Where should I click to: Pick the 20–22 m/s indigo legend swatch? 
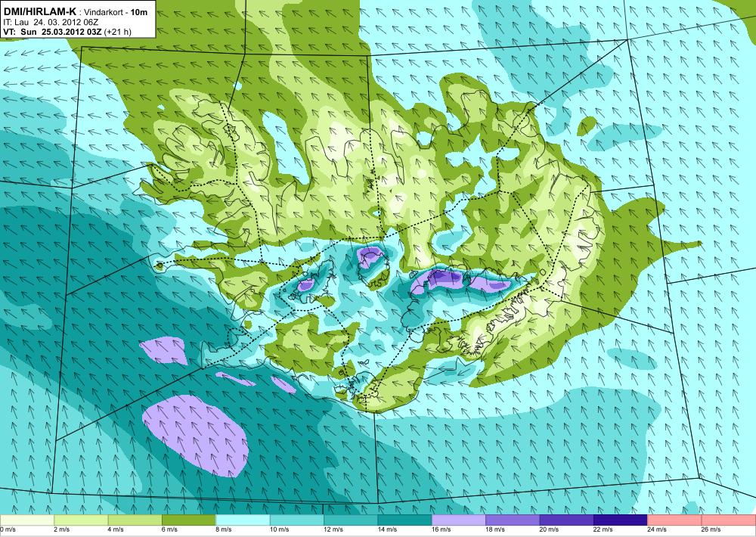567,520
